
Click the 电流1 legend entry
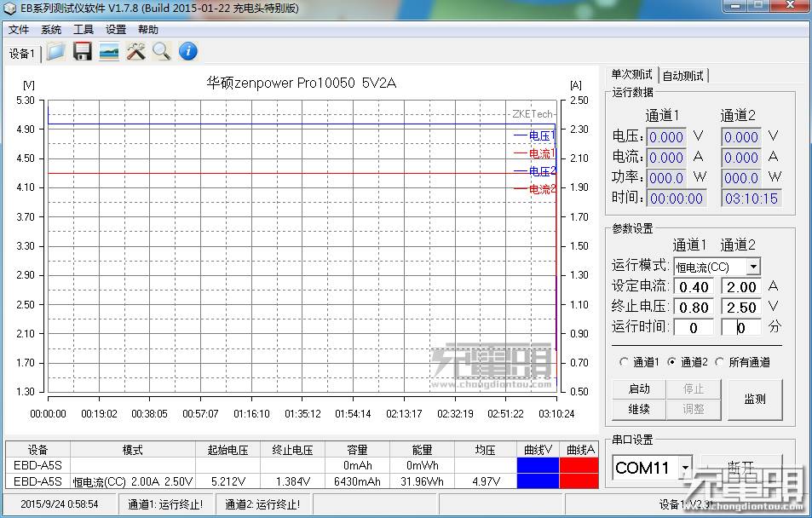(534, 153)
